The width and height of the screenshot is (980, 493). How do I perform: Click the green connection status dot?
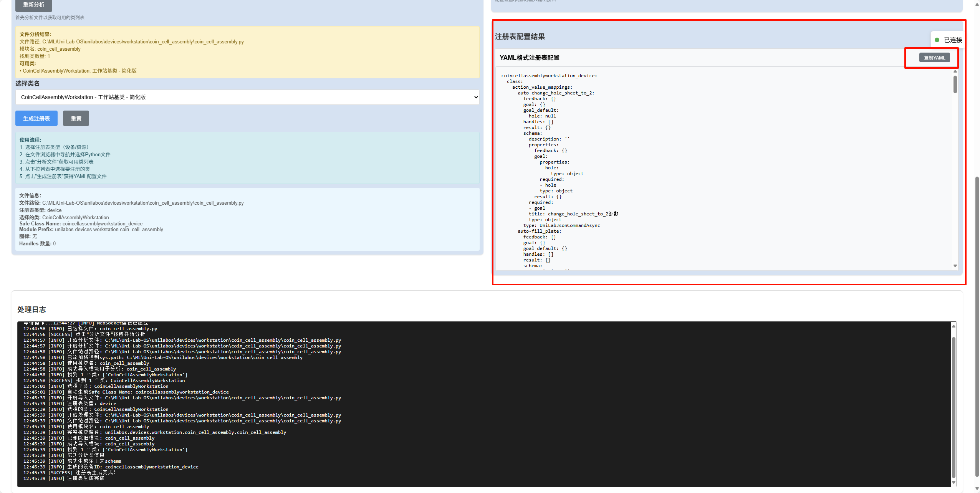click(x=937, y=40)
